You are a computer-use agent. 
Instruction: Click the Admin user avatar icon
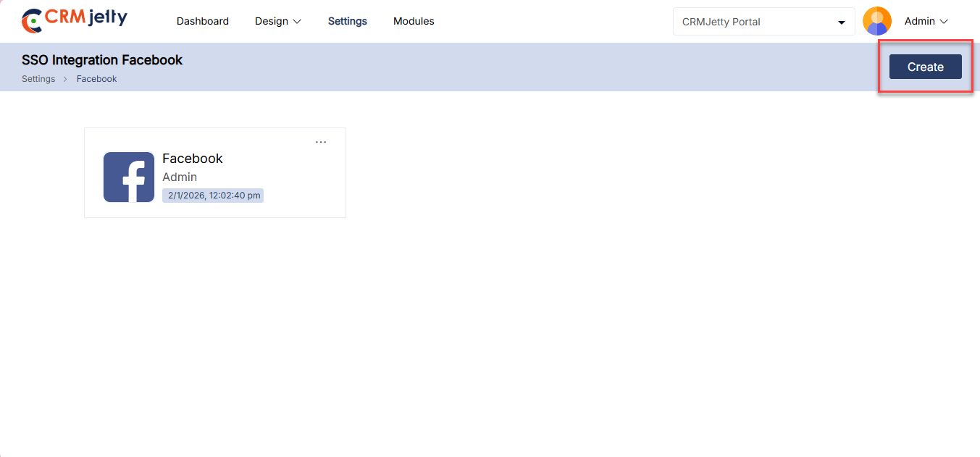877,21
